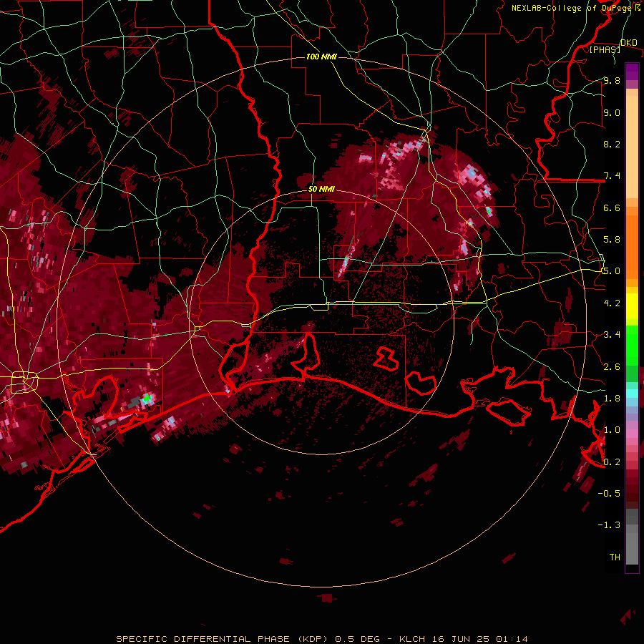The height and width of the screenshot is (644, 644).
Task: Click the 1.0 scale value
Action: (x=612, y=430)
